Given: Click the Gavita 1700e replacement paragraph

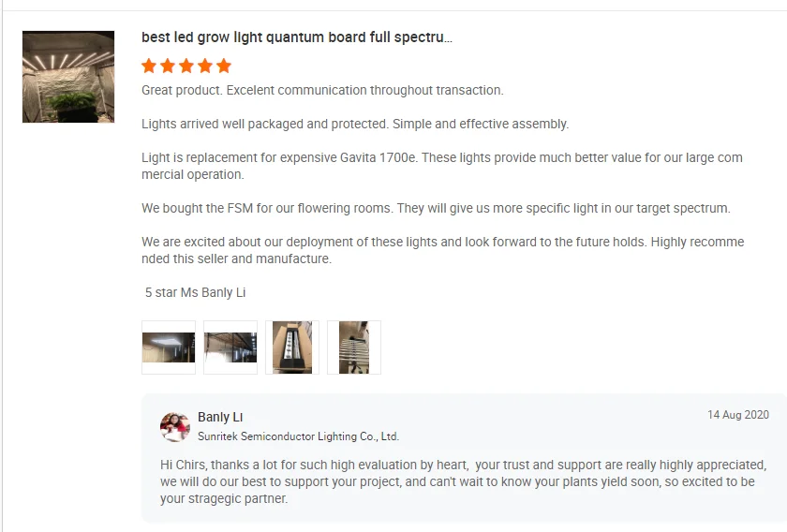Looking at the screenshot, I should point(441,166).
